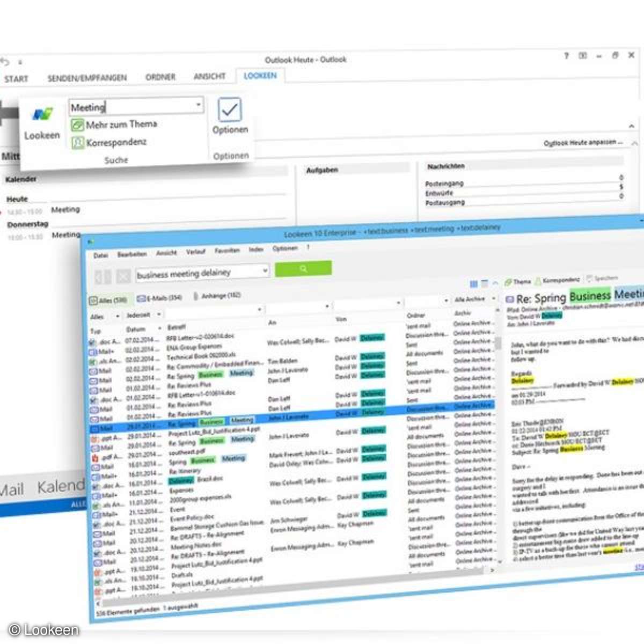
Task: Collapse the Outlook ribbon with the chevron toggle
Action: pos(632,126)
